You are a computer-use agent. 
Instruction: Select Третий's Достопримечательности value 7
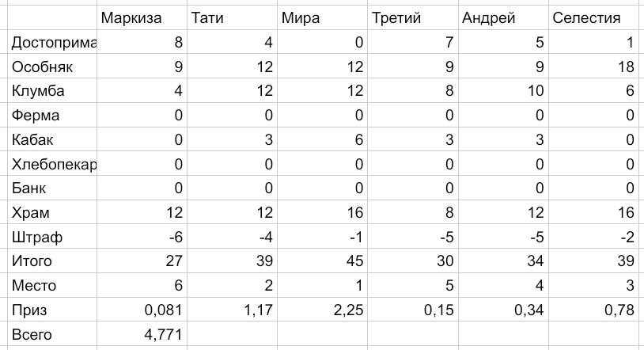coord(413,42)
